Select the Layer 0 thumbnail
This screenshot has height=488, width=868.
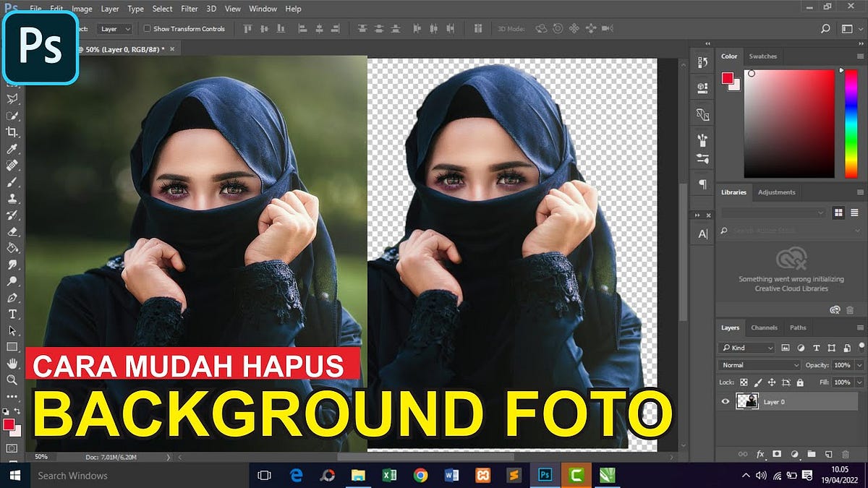(746, 401)
